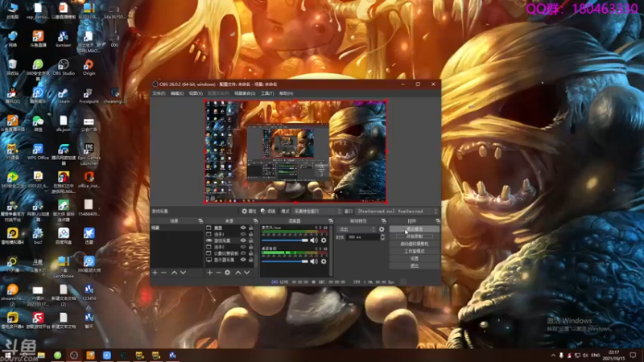Move selected source up in 来源 list
Screen dimensions: 644x362
pos(238,273)
